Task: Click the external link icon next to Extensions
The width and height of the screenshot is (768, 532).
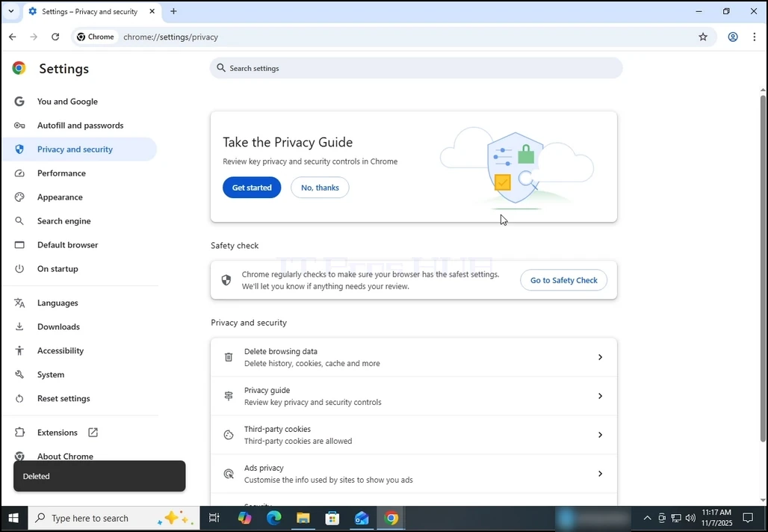Action: click(x=93, y=433)
